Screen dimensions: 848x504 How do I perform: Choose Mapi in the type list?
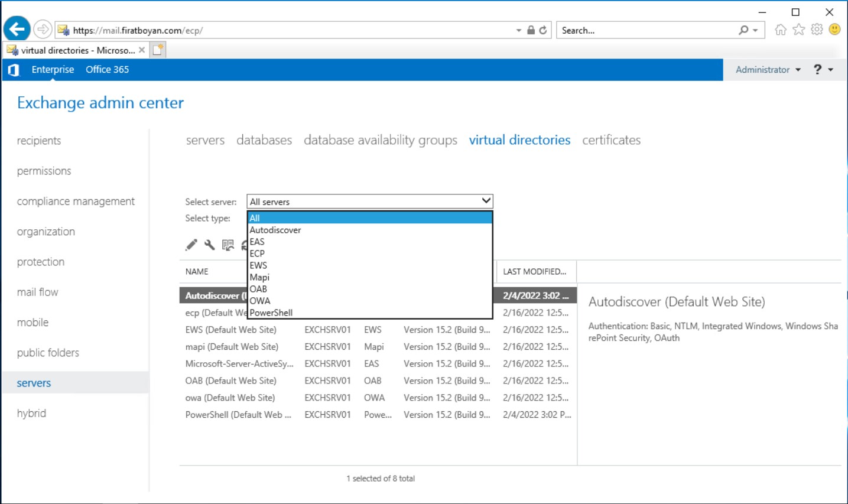(x=370, y=277)
